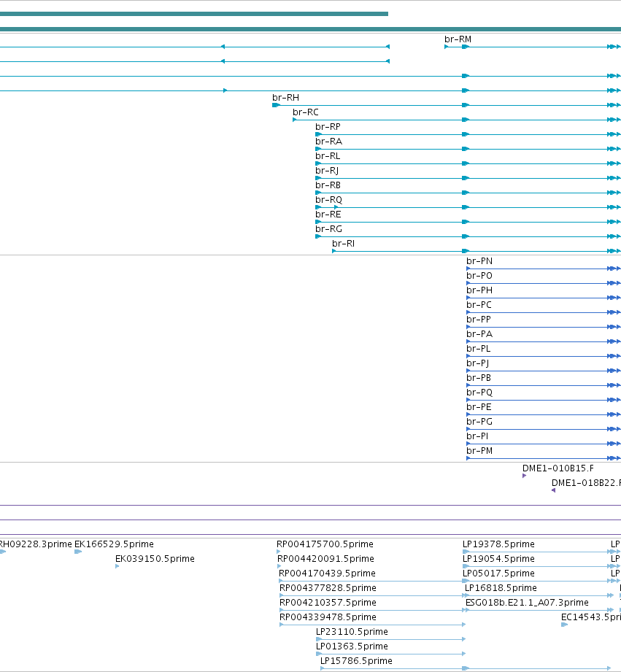Click the RP004377828.5prime EST label

click(328, 588)
